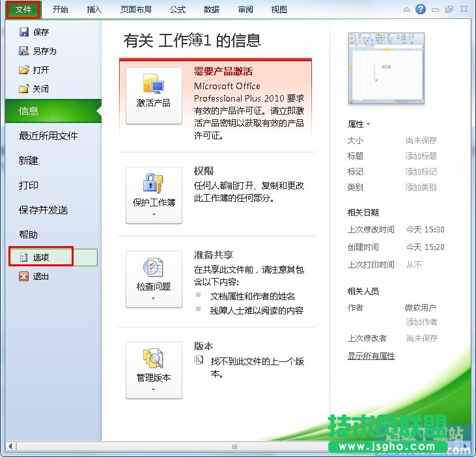The image size is (476, 457).
Task: Click the Close folder icon
Action: click(23, 89)
